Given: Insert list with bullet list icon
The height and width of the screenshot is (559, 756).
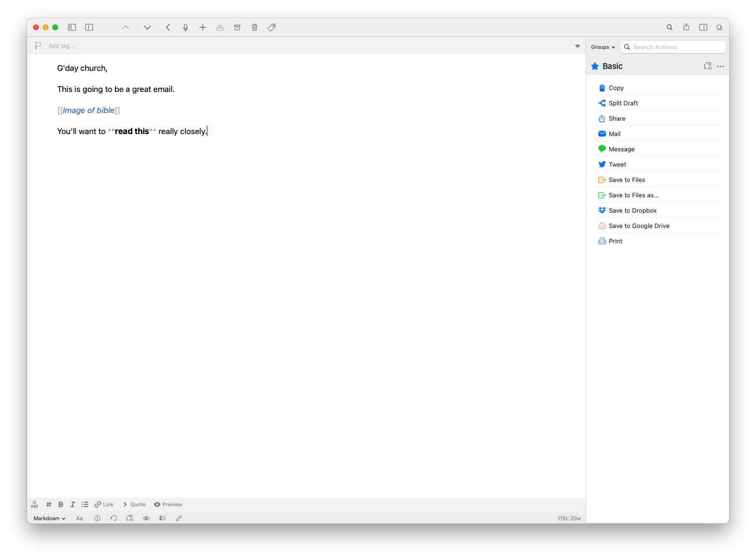Looking at the screenshot, I should point(85,504).
